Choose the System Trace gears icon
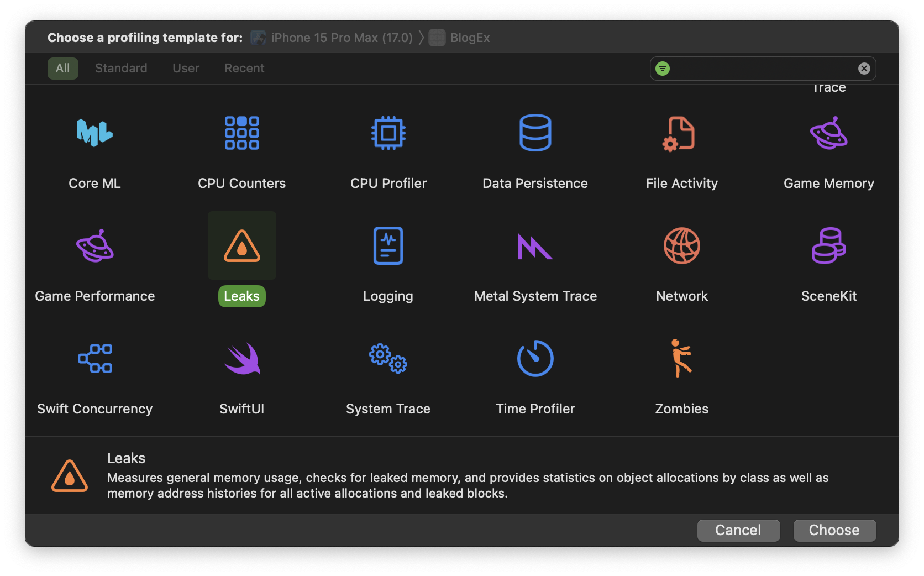Screen dimensions: 924x576 coord(389,358)
